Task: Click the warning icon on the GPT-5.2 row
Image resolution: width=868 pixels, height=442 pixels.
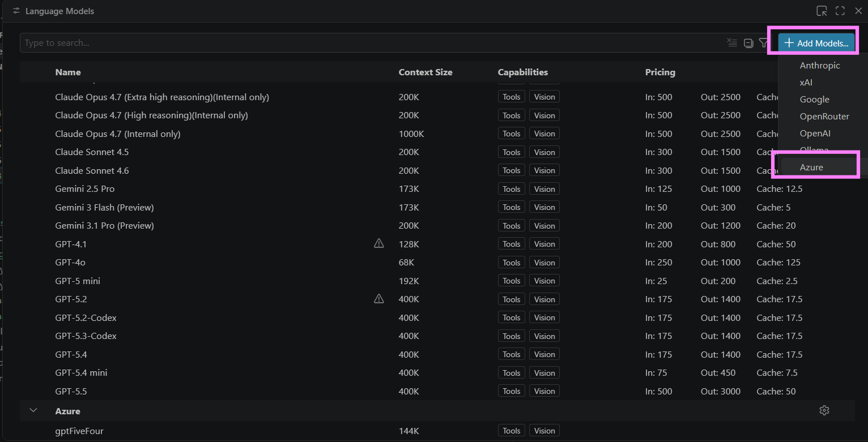Action: (x=379, y=298)
